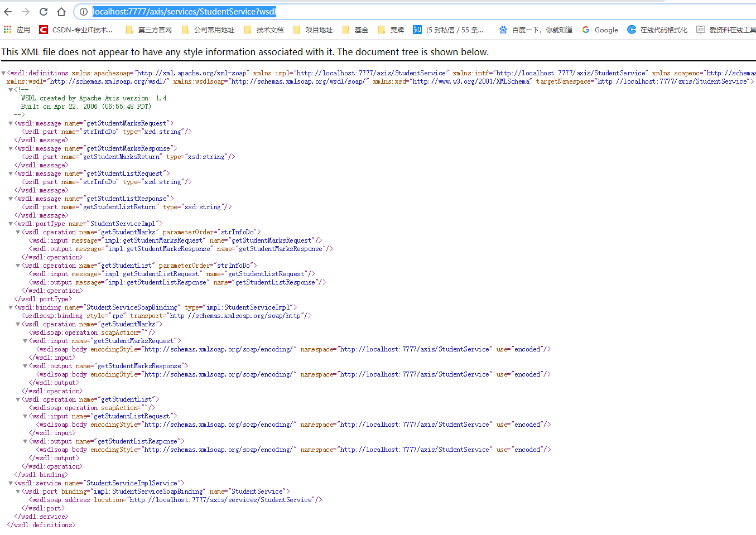
Task: Open the 在线代码格式化 bookmark
Action: (x=657, y=30)
